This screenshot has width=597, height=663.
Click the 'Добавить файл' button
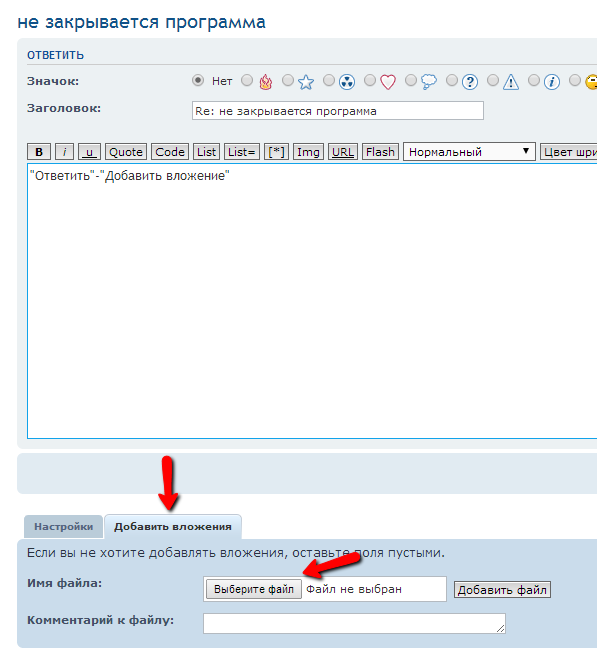click(x=502, y=589)
